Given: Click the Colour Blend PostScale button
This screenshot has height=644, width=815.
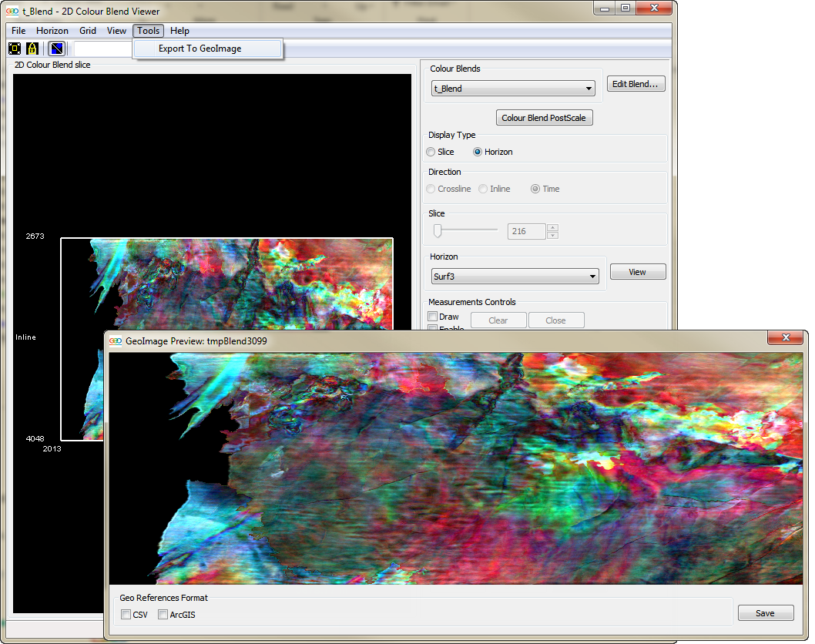Looking at the screenshot, I should coord(544,118).
